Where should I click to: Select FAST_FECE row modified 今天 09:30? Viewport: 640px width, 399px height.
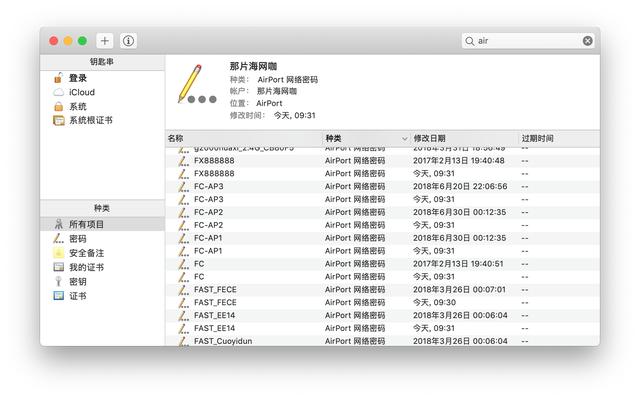pos(382,303)
